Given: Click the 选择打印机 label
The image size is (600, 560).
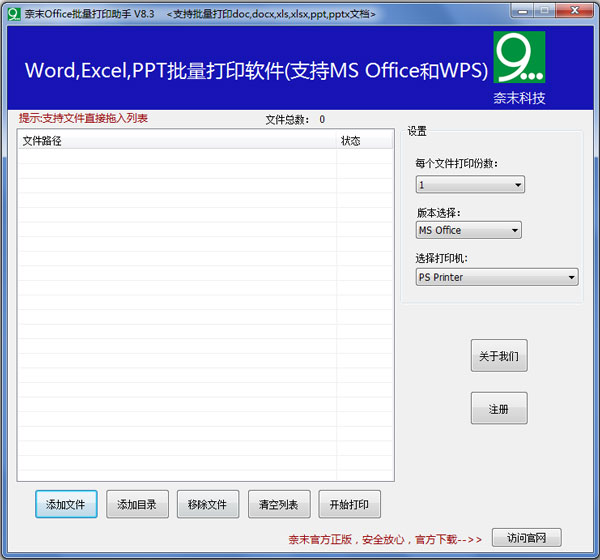Looking at the screenshot, I should (x=442, y=258).
